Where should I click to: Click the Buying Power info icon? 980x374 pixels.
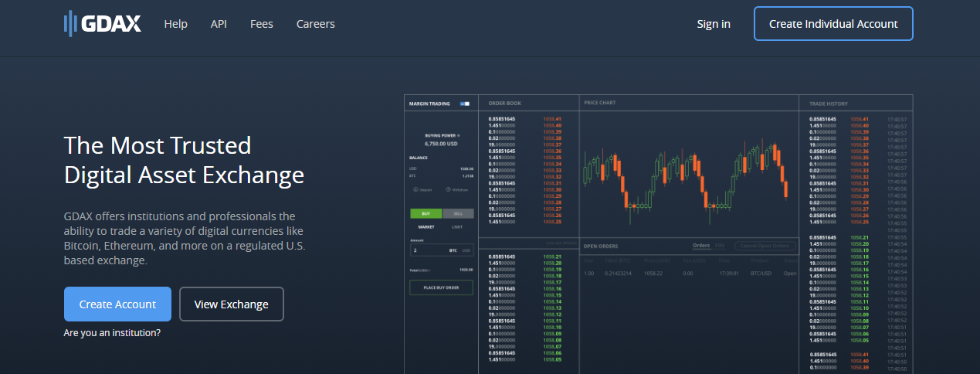coord(458,135)
